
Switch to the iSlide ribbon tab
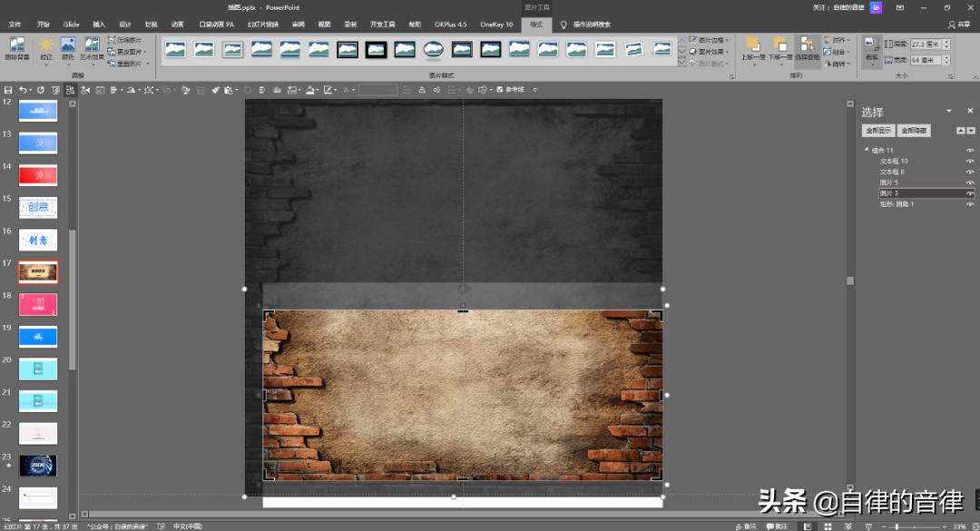pyautogui.click(x=71, y=25)
